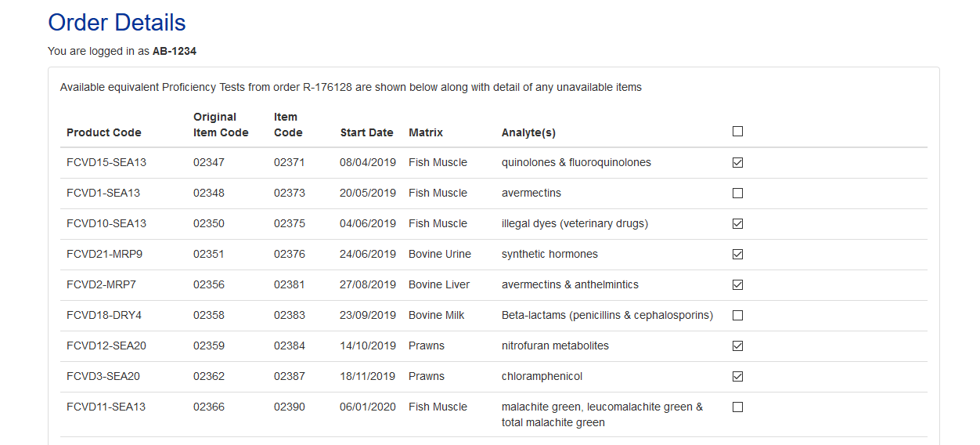This screenshot has height=445, width=980.
Task: Click the Product Code column header
Action: pos(104,132)
